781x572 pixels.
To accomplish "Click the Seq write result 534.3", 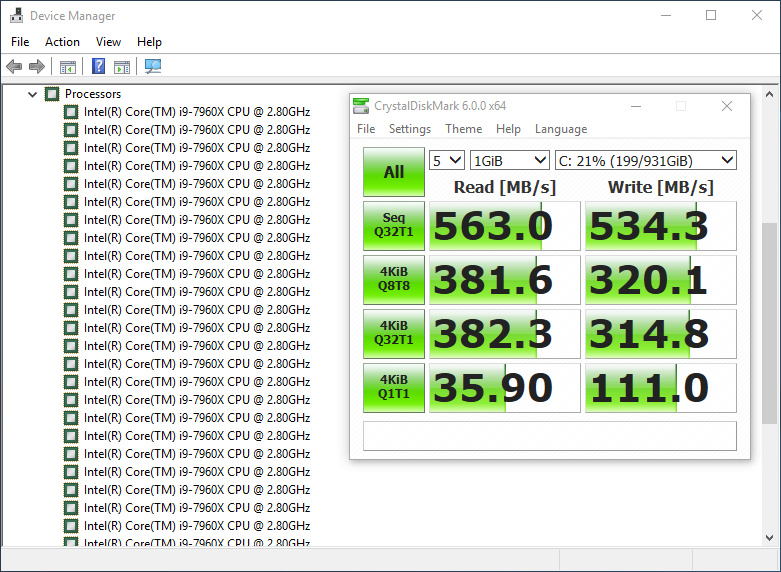I will pyautogui.click(x=660, y=226).
